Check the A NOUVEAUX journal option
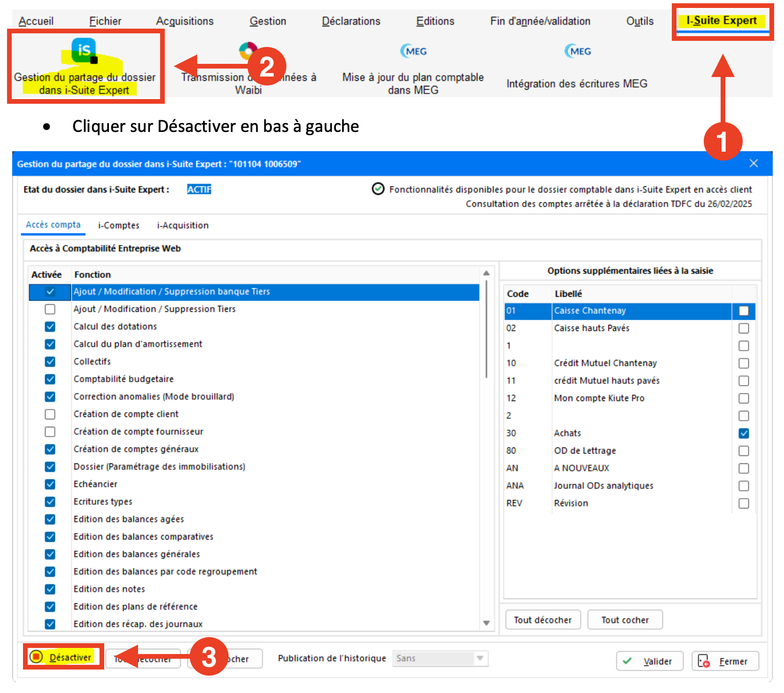The width and height of the screenshot is (784, 693). click(744, 468)
